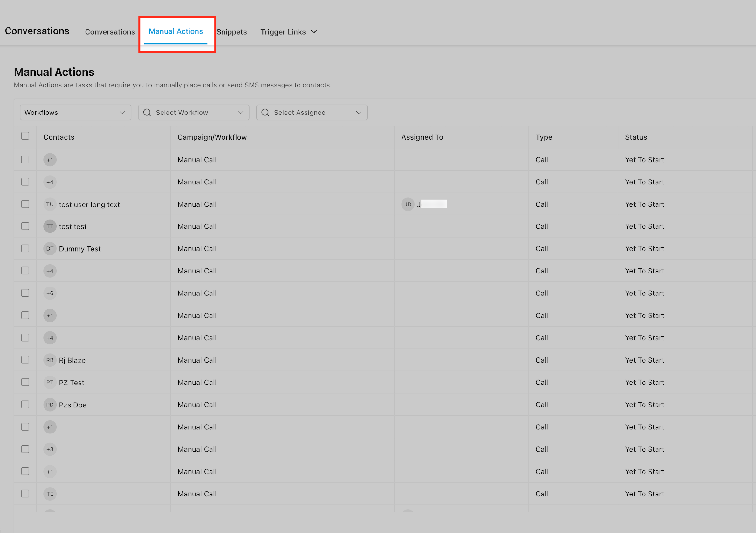Screen dimensions: 756x533
Task: Expand the Trigger Links menu chevron
Action: point(314,32)
